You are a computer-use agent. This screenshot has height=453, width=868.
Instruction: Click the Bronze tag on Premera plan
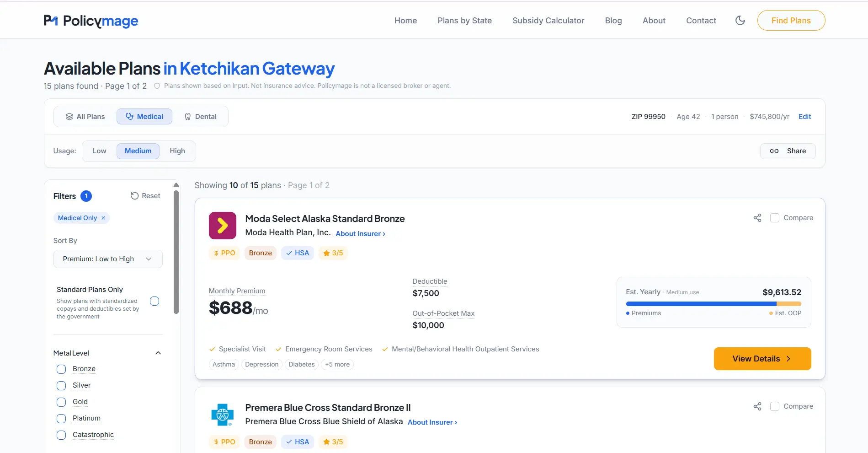261,442
